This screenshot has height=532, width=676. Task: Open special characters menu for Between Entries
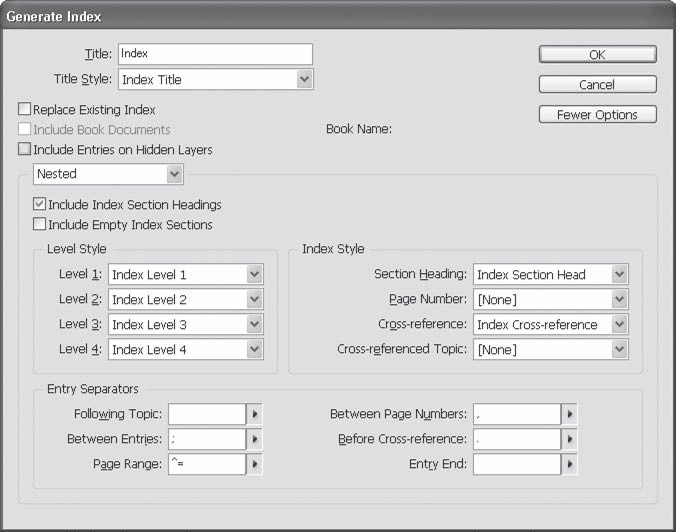254,439
